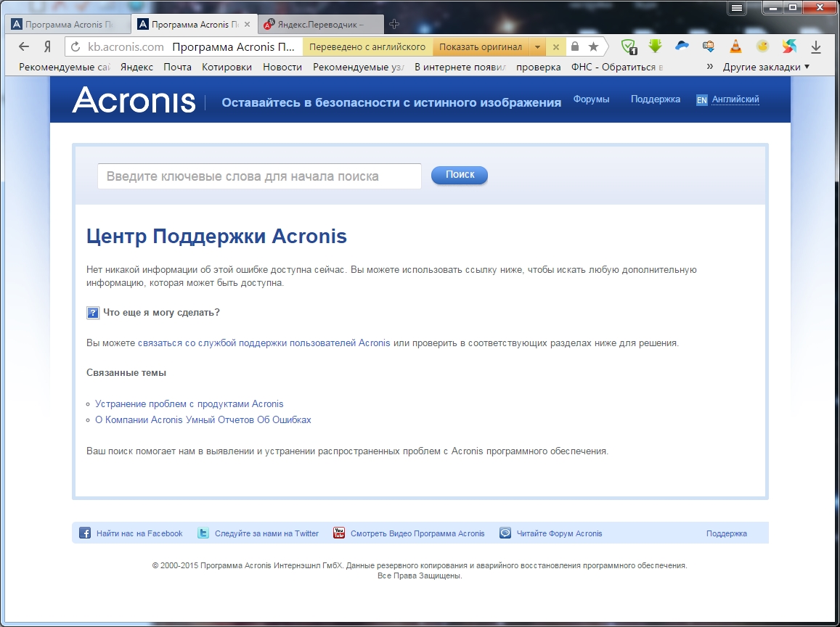Click the keyword search input field
The width and height of the screenshot is (840, 627).
(259, 176)
